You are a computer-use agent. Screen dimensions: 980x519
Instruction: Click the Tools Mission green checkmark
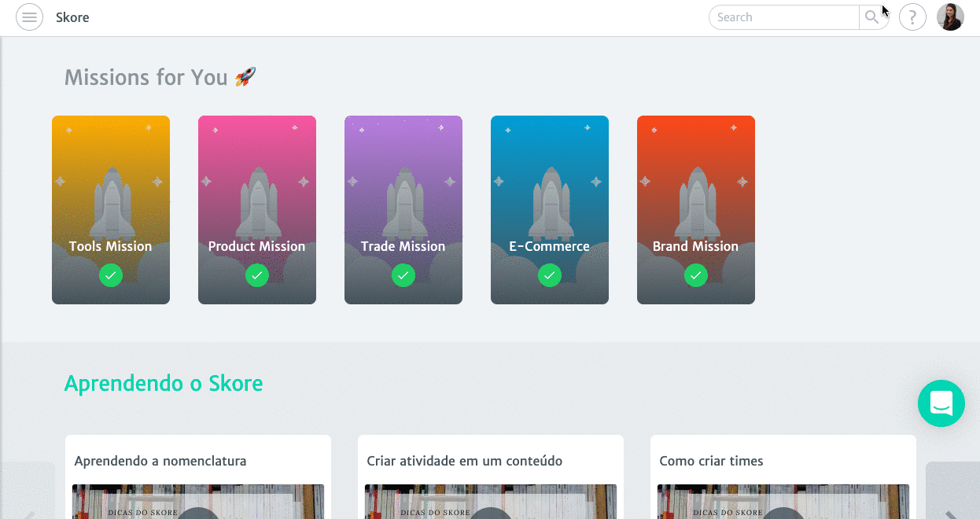[111, 275]
